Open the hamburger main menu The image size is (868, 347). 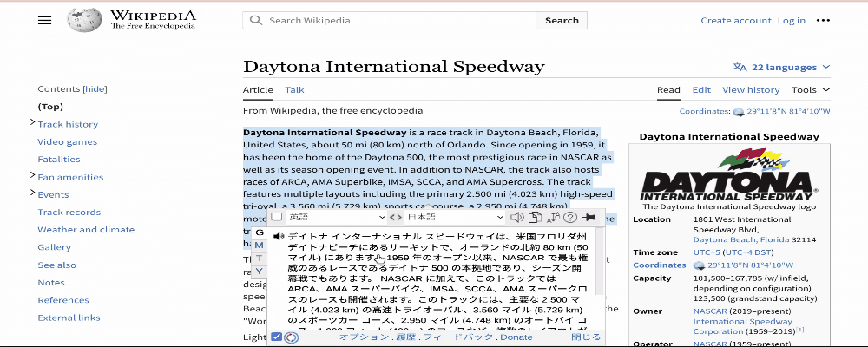pos(44,21)
